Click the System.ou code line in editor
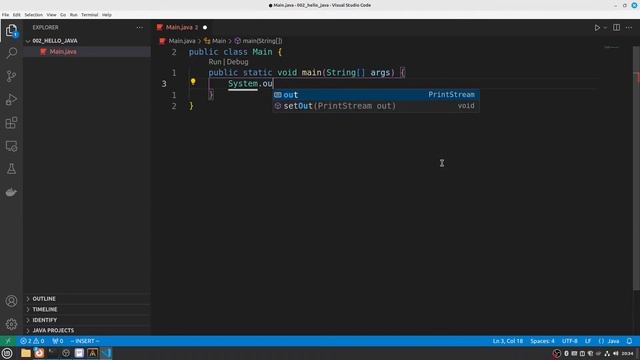This screenshot has height=360, width=640. pos(250,84)
